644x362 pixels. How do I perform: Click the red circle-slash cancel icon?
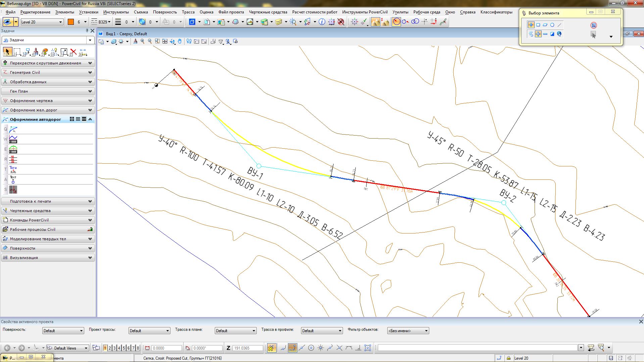click(341, 22)
